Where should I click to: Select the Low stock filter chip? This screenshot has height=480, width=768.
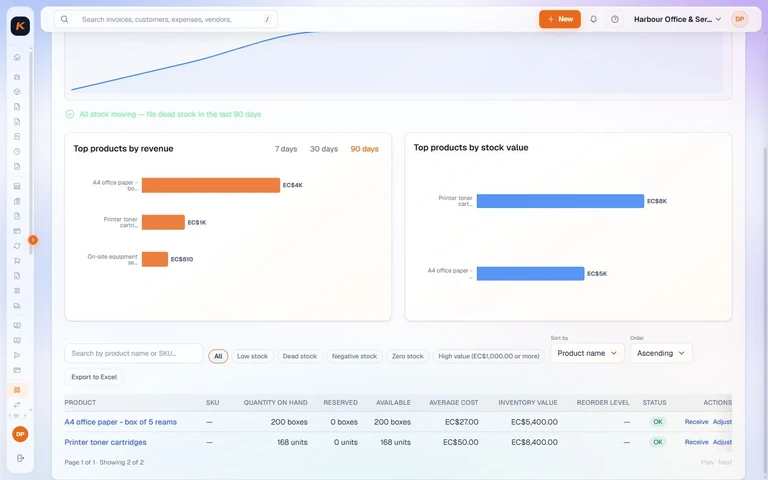[x=252, y=356]
